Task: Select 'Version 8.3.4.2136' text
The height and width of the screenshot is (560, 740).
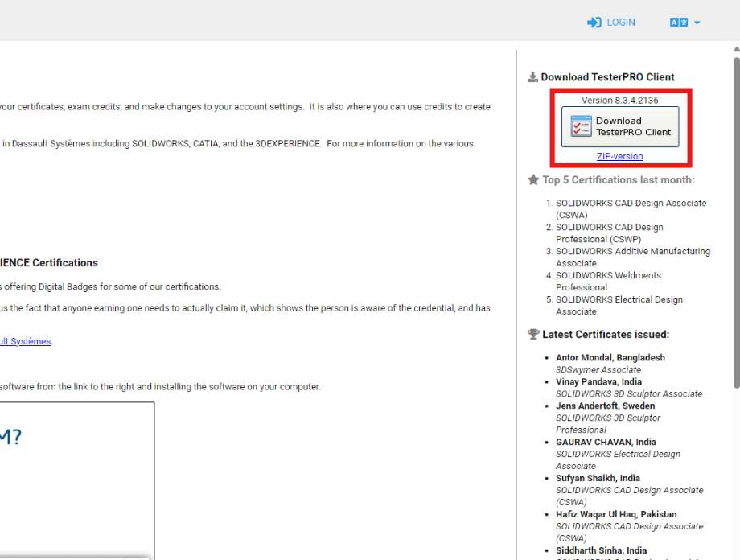Action: (619, 100)
